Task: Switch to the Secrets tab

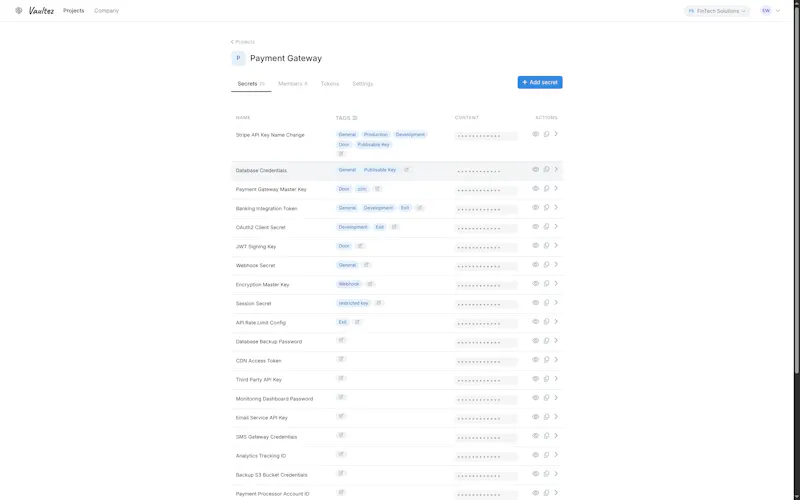Action: point(251,84)
